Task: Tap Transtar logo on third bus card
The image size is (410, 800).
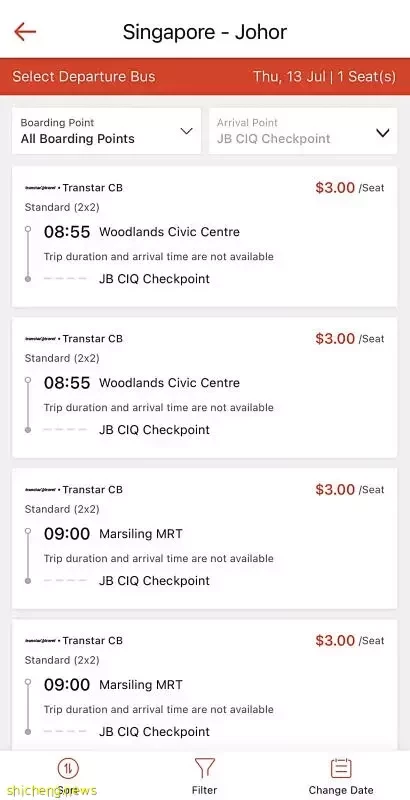Action: (42, 490)
